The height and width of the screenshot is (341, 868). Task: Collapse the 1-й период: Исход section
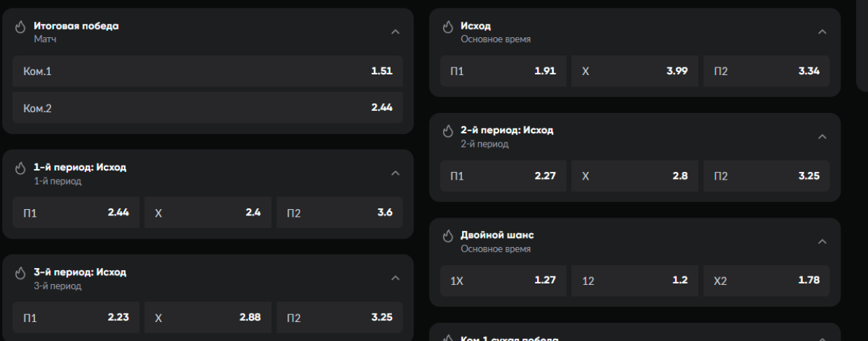pyautogui.click(x=395, y=173)
